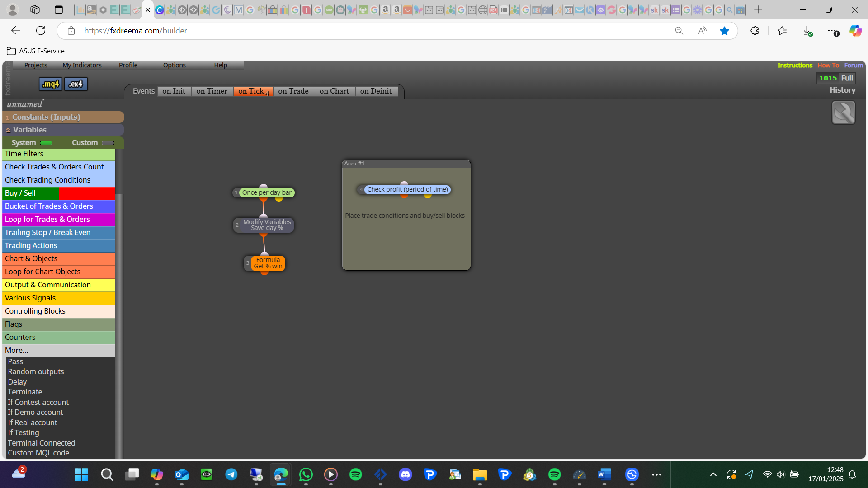Open the wrench tools icon
Screen dimensions: 868x488
(x=843, y=113)
